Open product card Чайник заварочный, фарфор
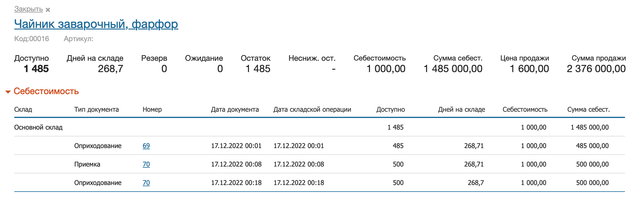 [96, 24]
